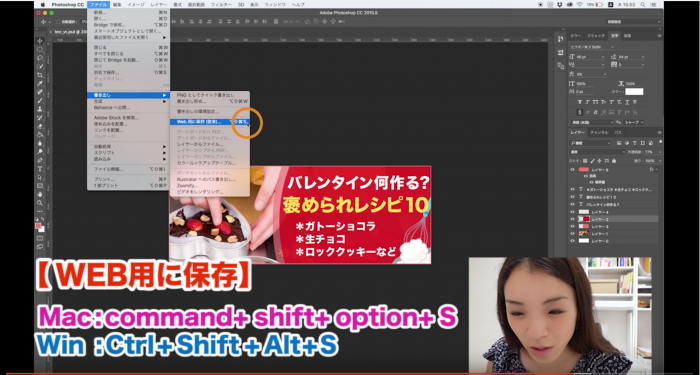This screenshot has height=375, width=700.
Task: Choose the Eraser tool
Action: pos(40,126)
